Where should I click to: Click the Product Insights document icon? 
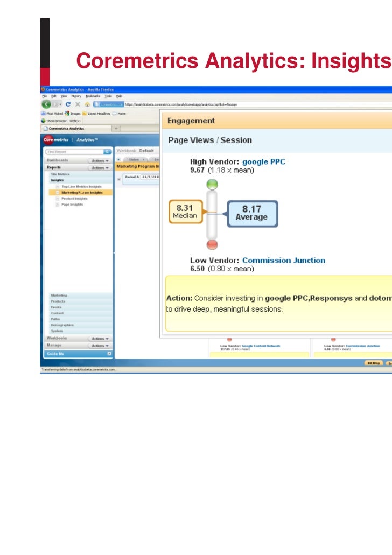click(x=58, y=199)
